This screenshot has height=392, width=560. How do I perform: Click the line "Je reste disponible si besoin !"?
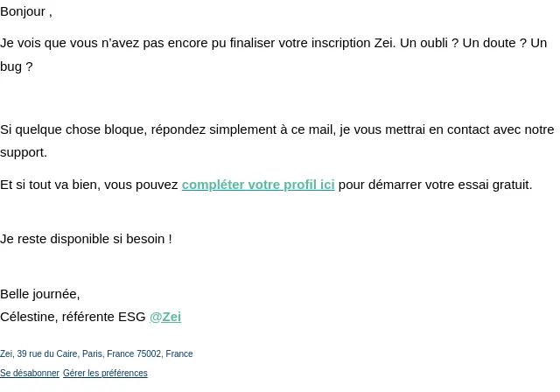86,239
